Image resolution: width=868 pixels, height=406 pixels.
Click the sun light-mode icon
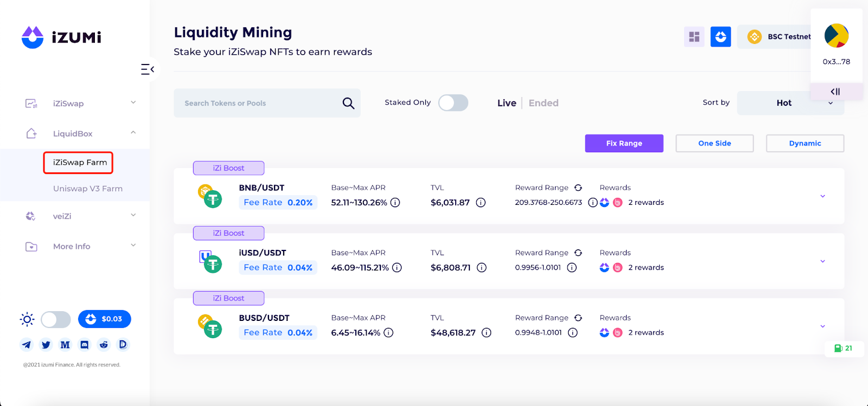click(x=27, y=319)
